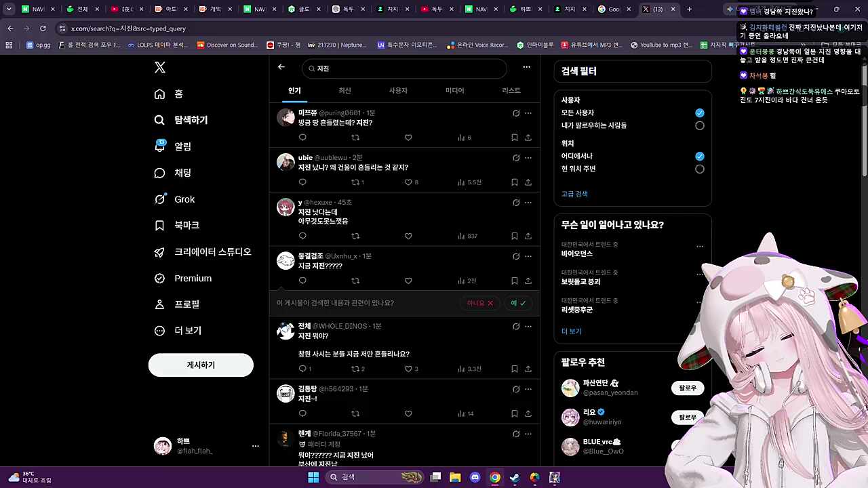Like 김통탕's post
This screenshot has height=488, width=868.
[x=408, y=413]
